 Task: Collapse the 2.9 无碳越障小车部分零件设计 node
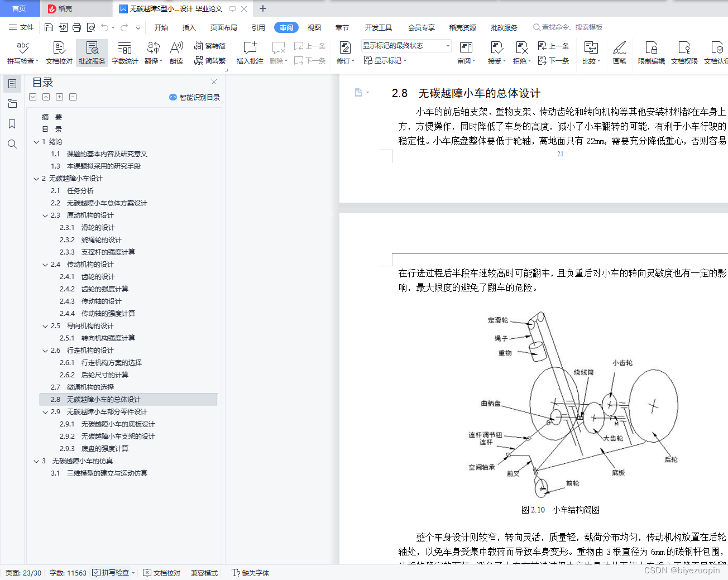pos(45,412)
